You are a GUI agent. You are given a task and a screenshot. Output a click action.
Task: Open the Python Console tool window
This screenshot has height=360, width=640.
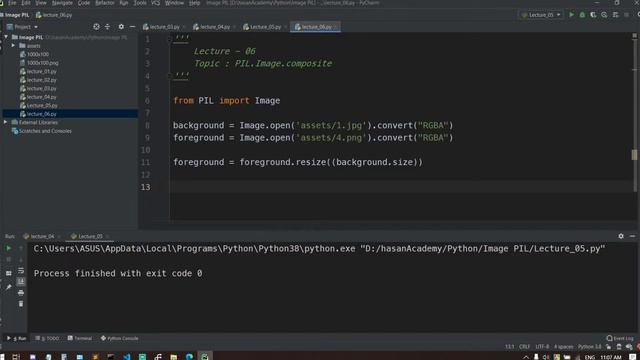120,338
